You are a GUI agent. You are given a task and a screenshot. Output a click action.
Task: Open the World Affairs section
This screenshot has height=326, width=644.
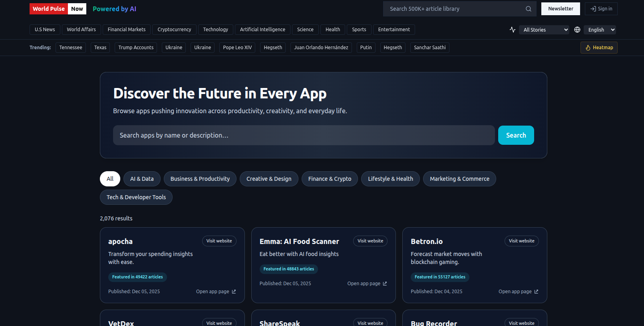pyautogui.click(x=81, y=30)
